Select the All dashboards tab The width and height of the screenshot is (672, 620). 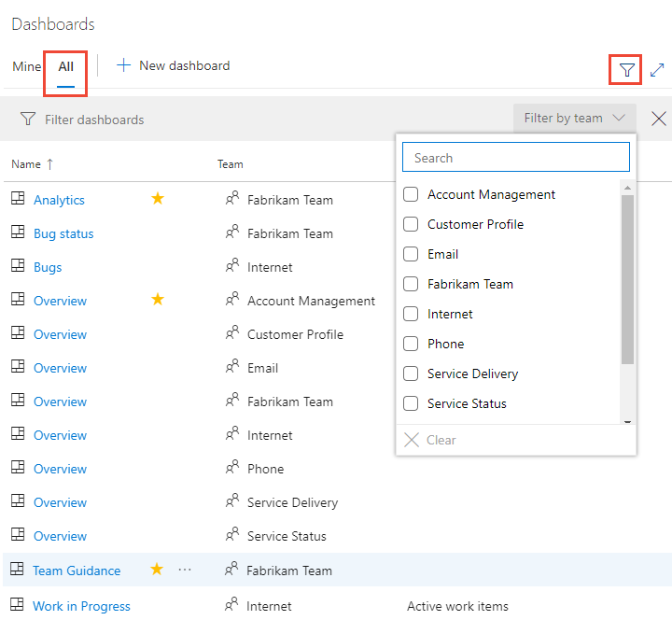pyautogui.click(x=65, y=66)
